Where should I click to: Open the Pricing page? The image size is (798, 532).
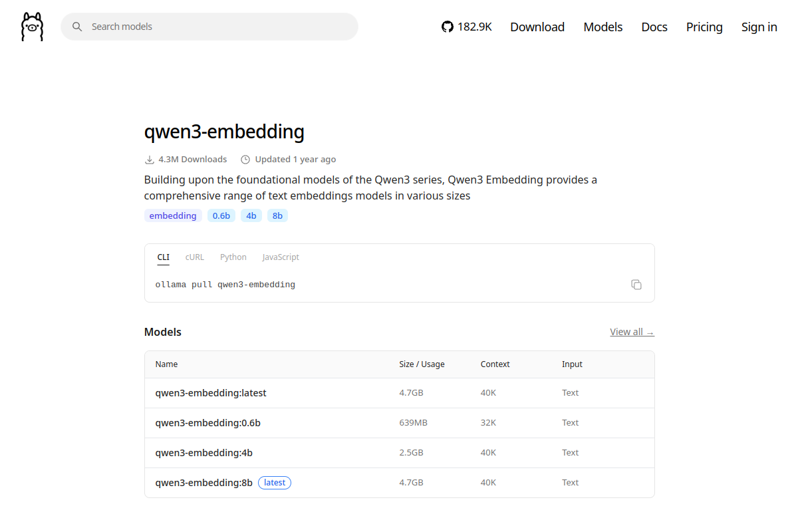click(x=704, y=27)
